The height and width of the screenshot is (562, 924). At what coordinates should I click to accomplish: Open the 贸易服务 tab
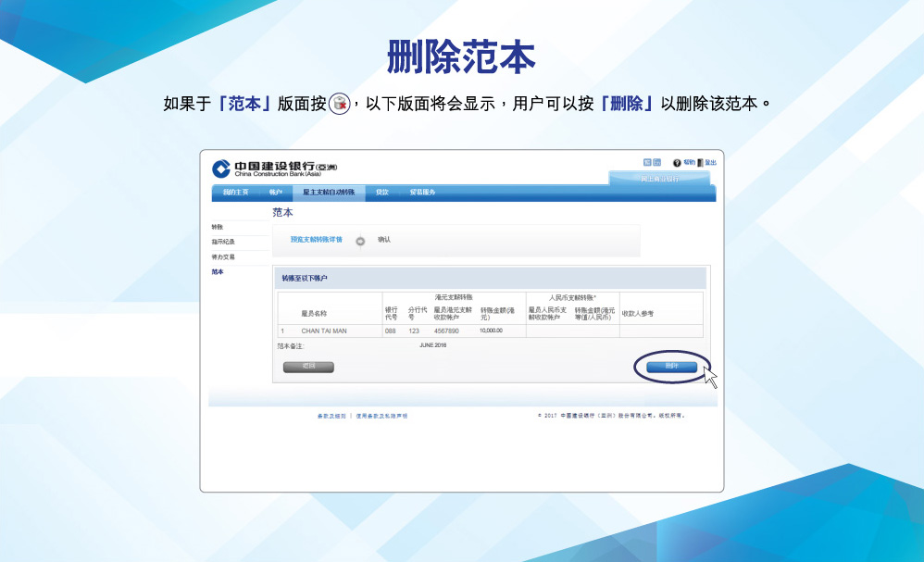(422, 193)
